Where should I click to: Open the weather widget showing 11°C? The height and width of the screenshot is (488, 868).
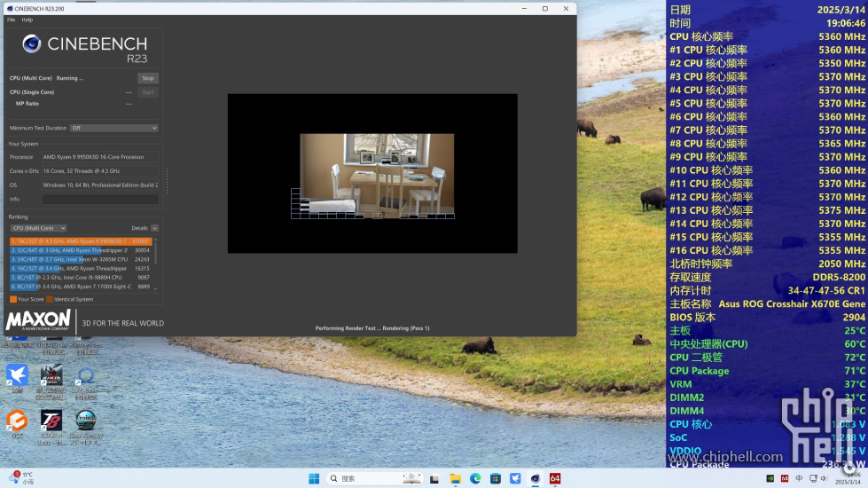pos(21,478)
